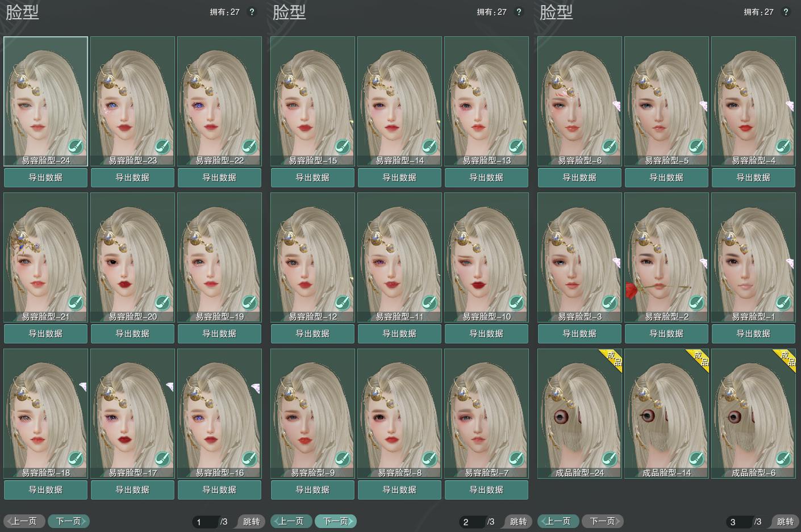Click brush edit icon on 易容脸型-19
The width and height of the screenshot is (801, 532).
(249, 303)
